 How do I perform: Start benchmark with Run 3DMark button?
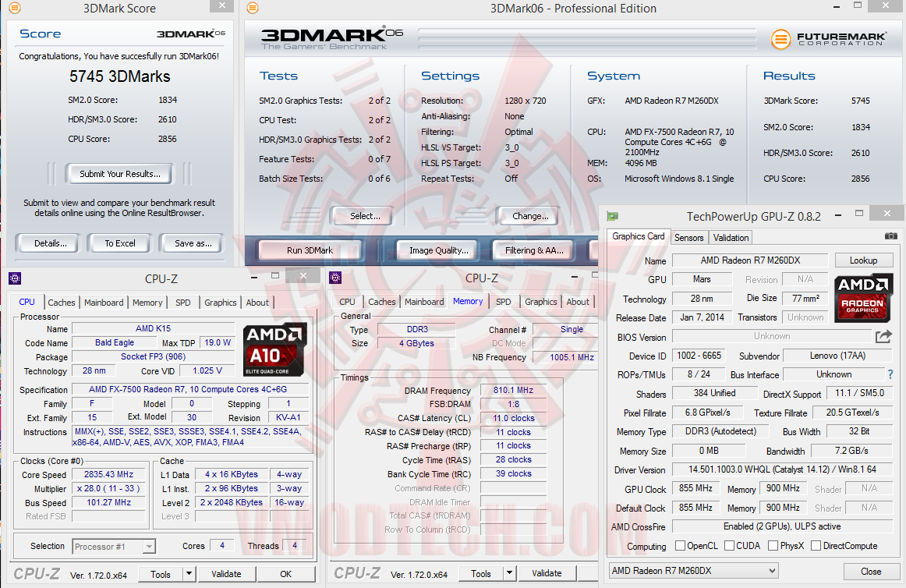[x=310, y=250]
